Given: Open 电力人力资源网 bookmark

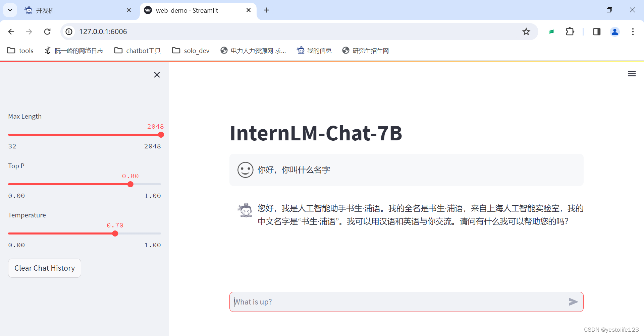Looking at the screenshot, I should [253, 51].
